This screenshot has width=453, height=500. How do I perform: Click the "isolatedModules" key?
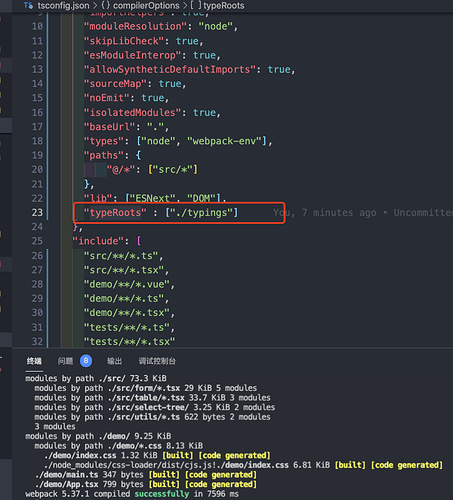click(x=132, y=112)
